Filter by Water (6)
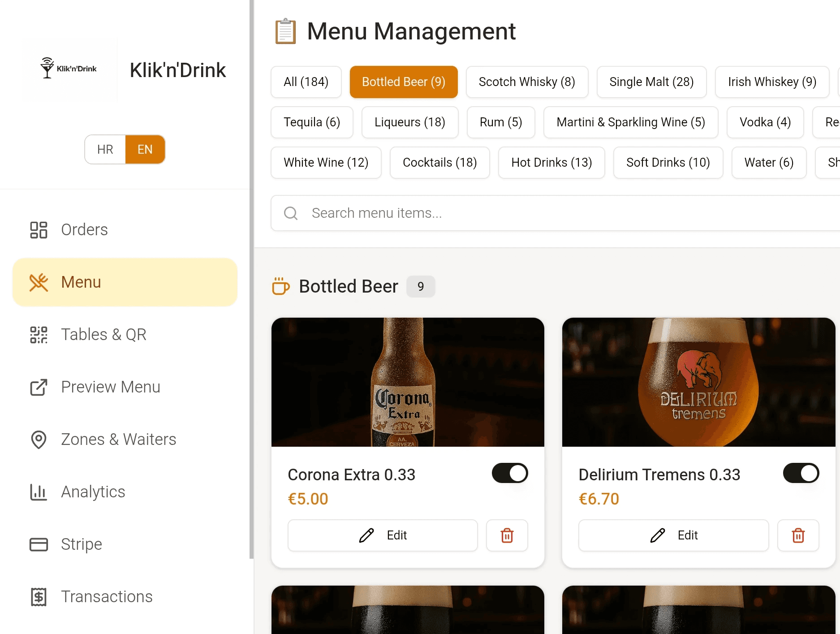 tap(769, 163)
